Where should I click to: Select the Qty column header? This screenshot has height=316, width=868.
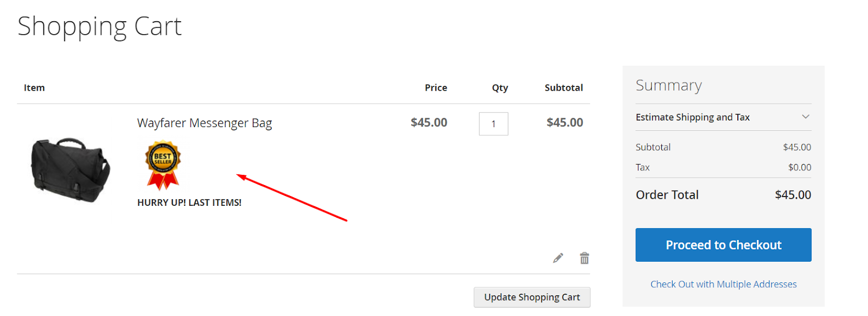pyautogui.click(x=500, y=88)
